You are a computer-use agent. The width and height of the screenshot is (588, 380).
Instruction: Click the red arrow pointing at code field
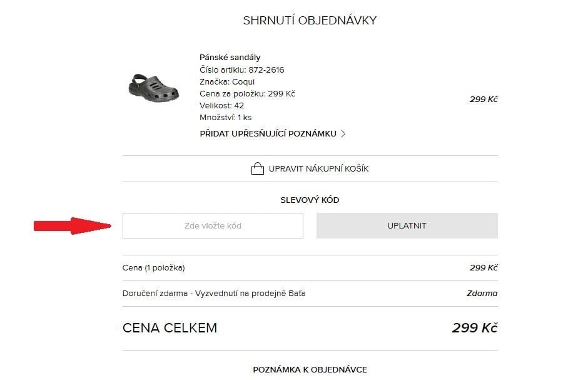click(x=71, y=225)
